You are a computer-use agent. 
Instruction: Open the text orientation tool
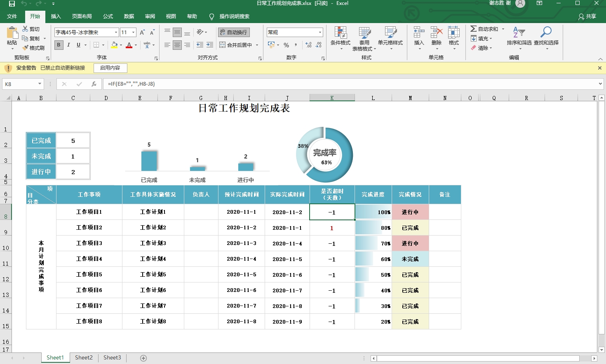click(x=200, y=32)
